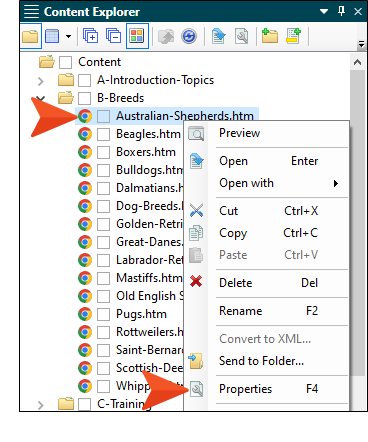Select the Boxers.htm file
The width and height of the screenshot is (368, 442).
(x=146, y=152)
